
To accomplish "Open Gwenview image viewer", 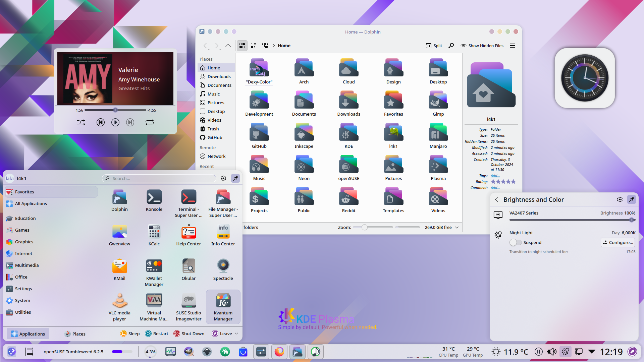I will 119,235.
